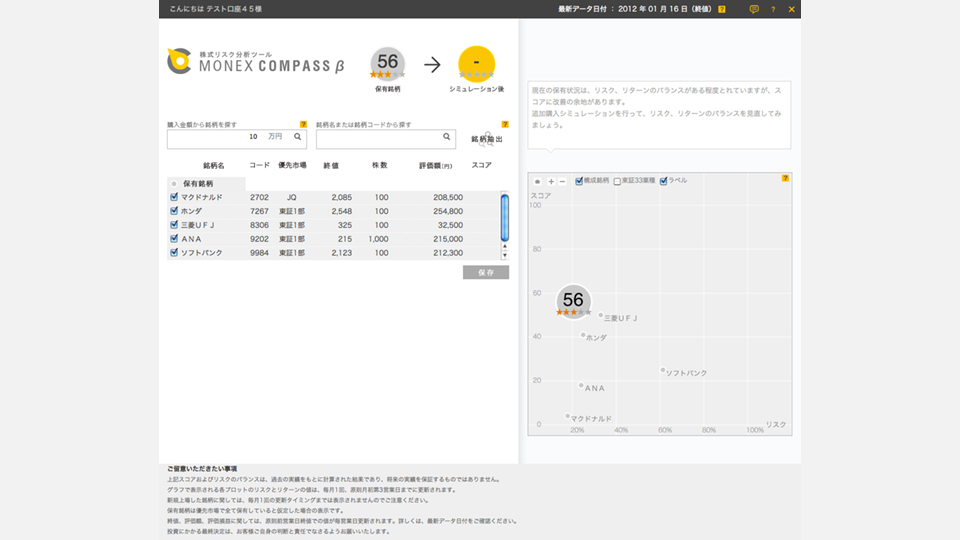Click the help icon beside the data date
The image size is (960, 540).
pos(722,9)
